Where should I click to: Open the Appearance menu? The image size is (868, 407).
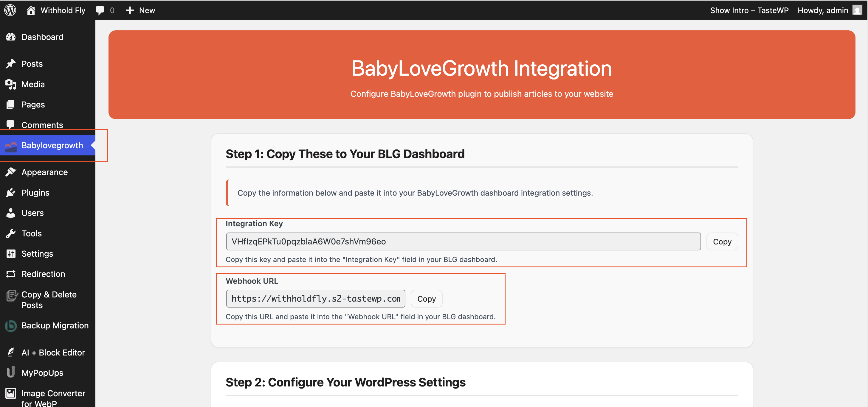[x=44, y=172]
